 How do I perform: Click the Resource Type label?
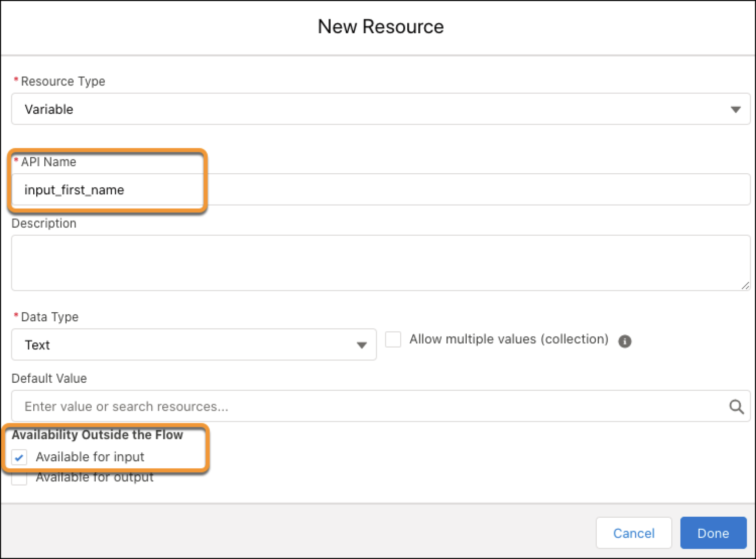coord(63,81)
